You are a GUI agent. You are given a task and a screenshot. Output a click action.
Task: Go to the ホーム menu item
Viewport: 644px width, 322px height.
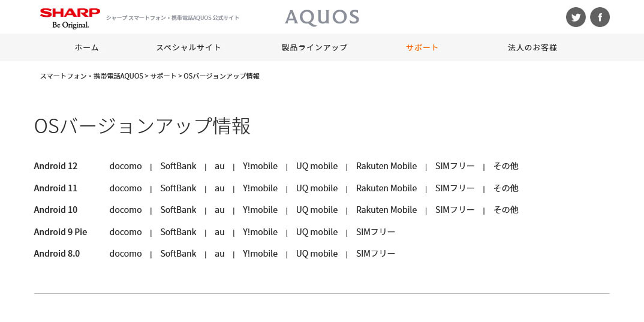87,47
